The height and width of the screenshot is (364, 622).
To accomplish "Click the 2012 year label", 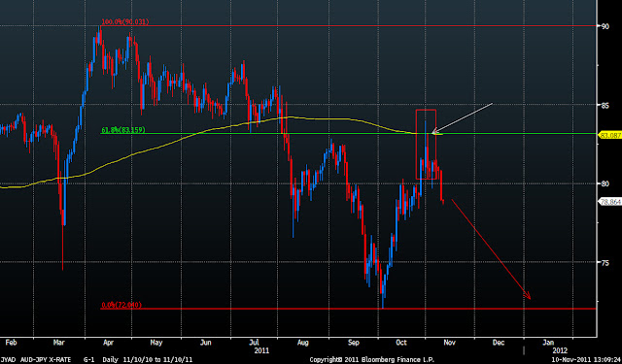I will point(560,351).
